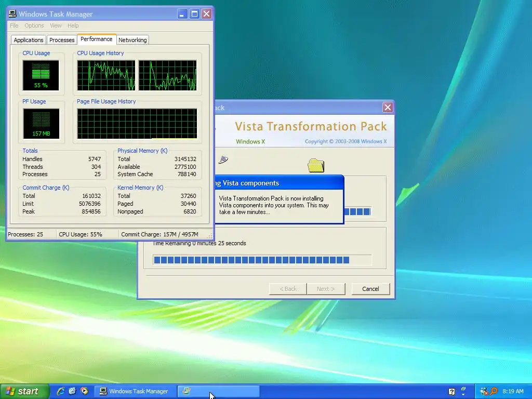Screen dimensions: 532x399
Task: Click the upper component progress bar
Action: tap(357, 212)
